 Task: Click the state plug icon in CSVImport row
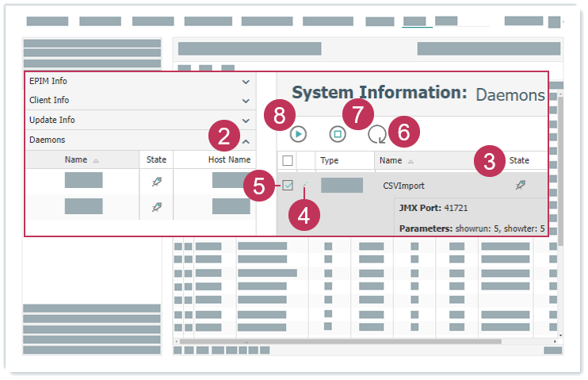[x=520, y=185]
